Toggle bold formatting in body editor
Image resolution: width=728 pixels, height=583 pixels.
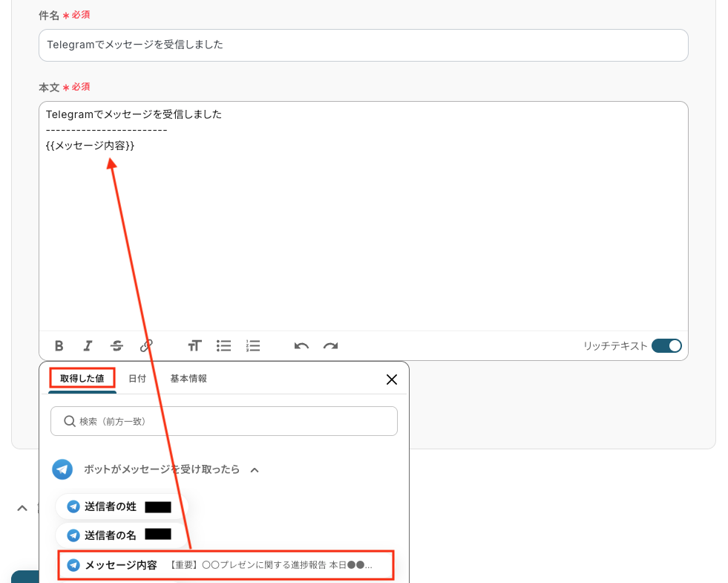click(59, 345)
